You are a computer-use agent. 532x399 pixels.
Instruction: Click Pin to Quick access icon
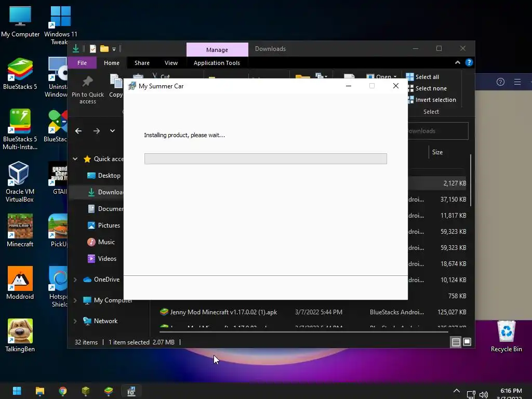click(87, 89)
